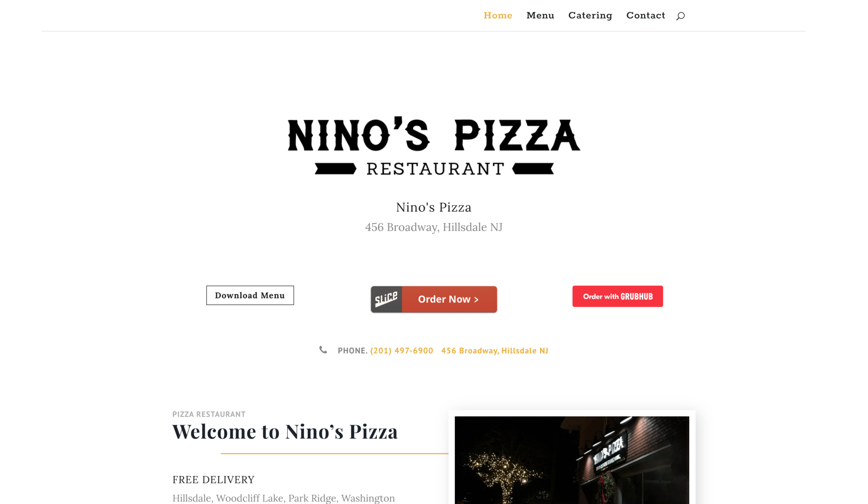Click the Download Menu button
The height and width of the screenshot is (504, 868).
250,295
